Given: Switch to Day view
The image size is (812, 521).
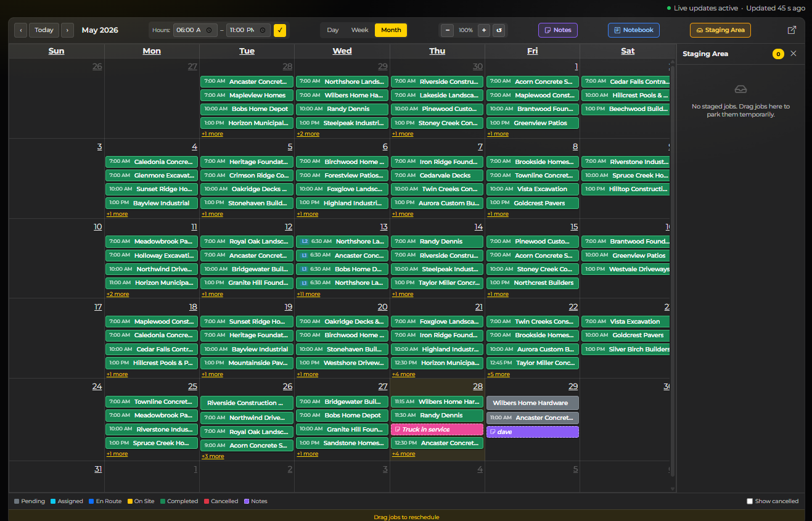Looking at the screenshot, I should 333,30.
